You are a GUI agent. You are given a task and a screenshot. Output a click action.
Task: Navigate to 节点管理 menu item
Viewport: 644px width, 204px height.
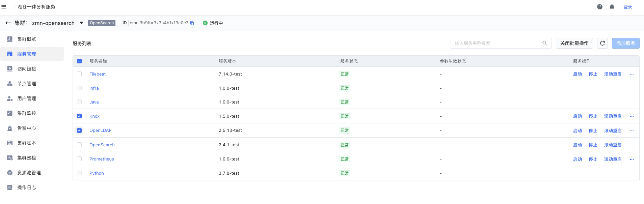pos(27,84)
